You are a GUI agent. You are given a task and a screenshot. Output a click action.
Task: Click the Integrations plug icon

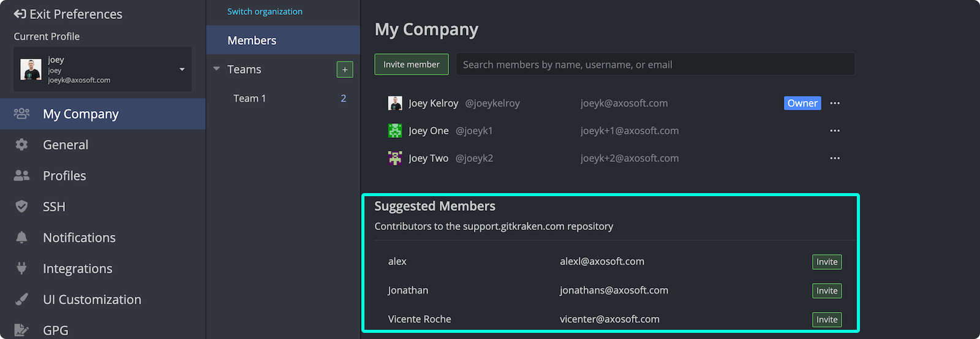(21, 269)
